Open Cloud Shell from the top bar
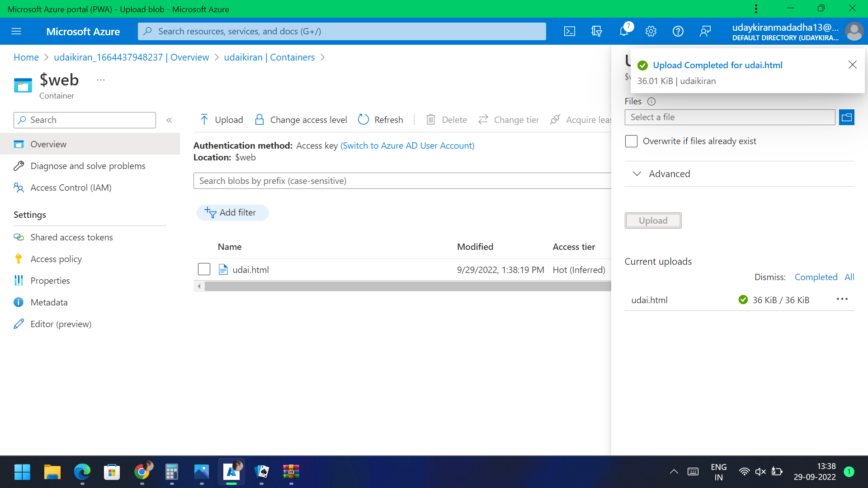Viewport: 868px width, 488px height. point(570,31)
